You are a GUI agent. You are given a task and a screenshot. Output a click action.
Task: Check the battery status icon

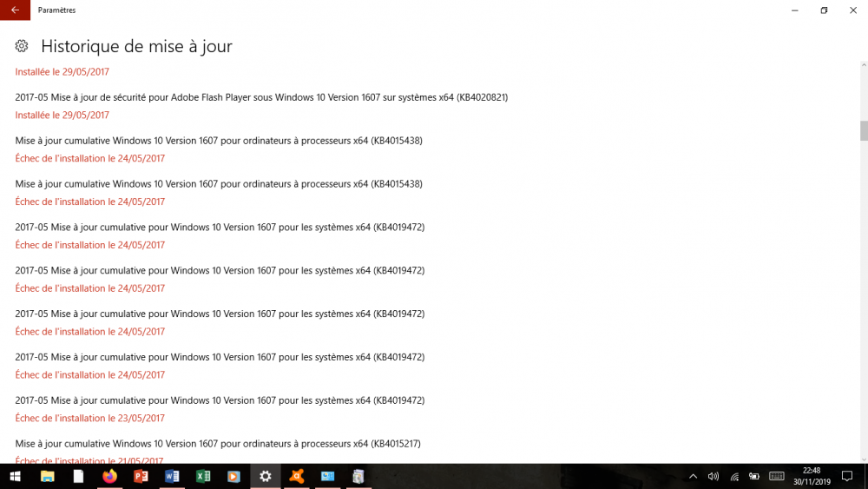coord(754,476)
